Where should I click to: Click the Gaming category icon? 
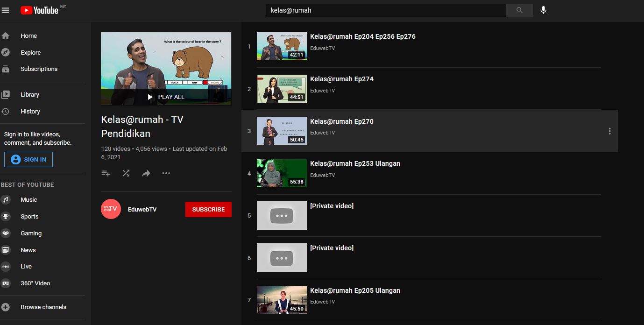tap(6, 233)
